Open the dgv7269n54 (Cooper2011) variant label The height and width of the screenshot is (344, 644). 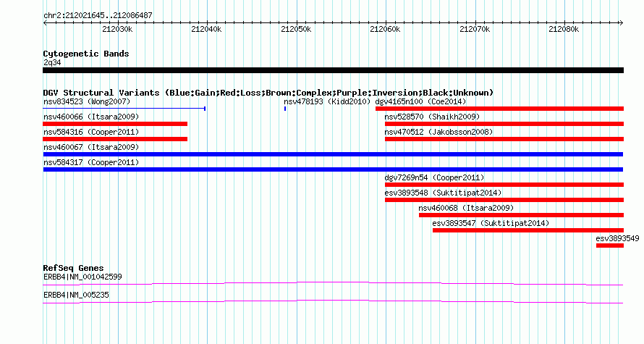tap(435, 177)
